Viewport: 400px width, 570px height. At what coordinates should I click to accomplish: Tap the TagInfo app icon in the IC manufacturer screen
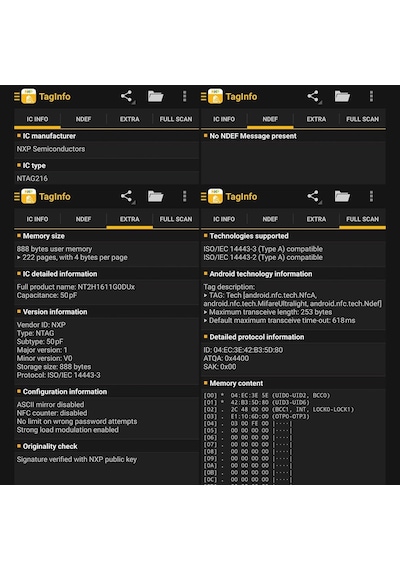point(29,96)
